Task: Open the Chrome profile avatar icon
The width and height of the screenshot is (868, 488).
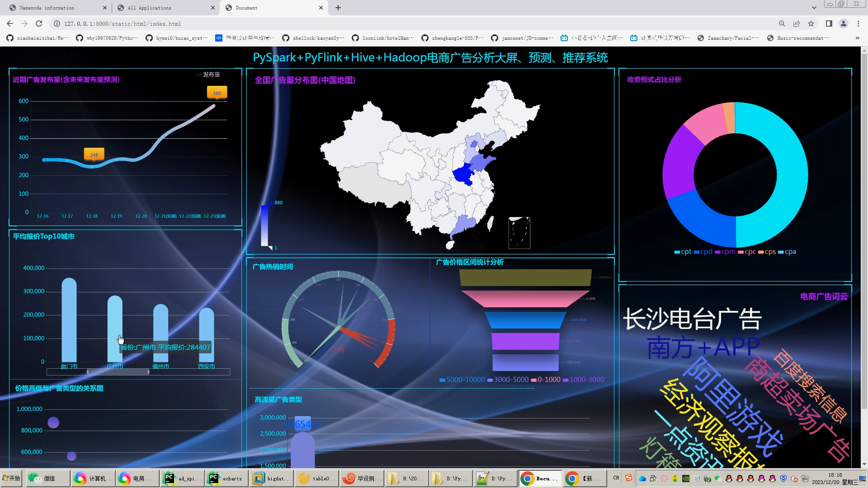Action: [x=843, y=23]
